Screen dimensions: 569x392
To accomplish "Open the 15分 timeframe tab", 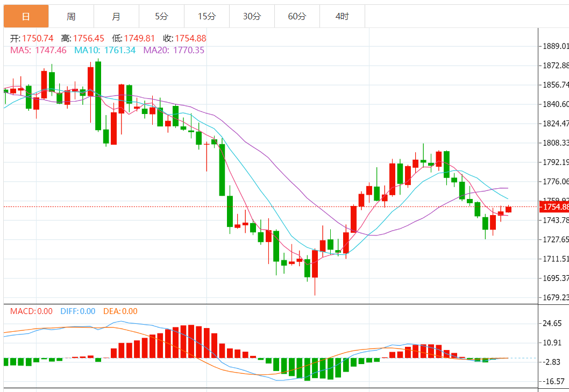I will (x=207, y=16).
